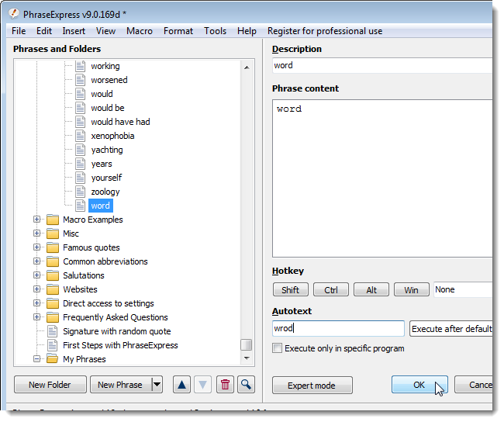Select the document icon beside xenophobia
Viewport: 504px width, 422px height.
[x=80, y=136]
